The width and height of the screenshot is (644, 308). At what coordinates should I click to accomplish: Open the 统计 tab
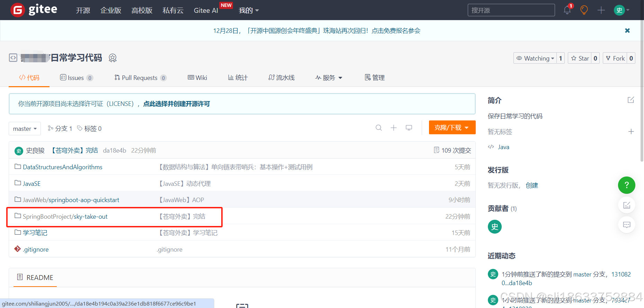pos(238,78)
